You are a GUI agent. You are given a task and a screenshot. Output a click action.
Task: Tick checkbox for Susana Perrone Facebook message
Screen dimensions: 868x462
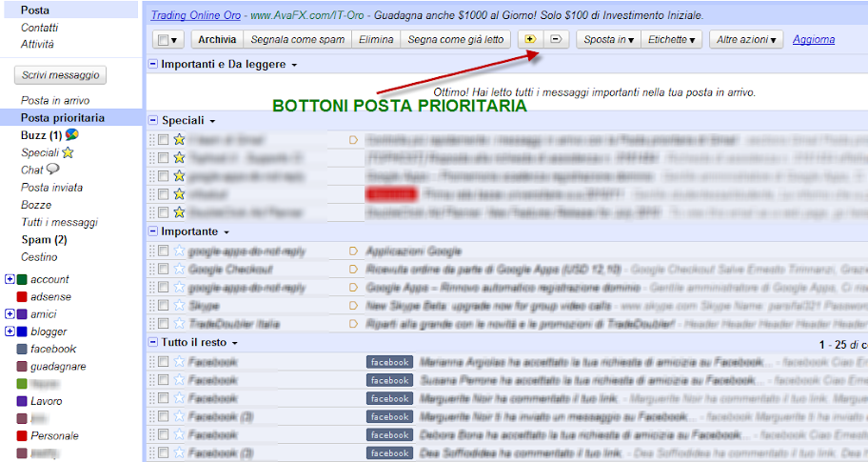[x=163, y=380]
